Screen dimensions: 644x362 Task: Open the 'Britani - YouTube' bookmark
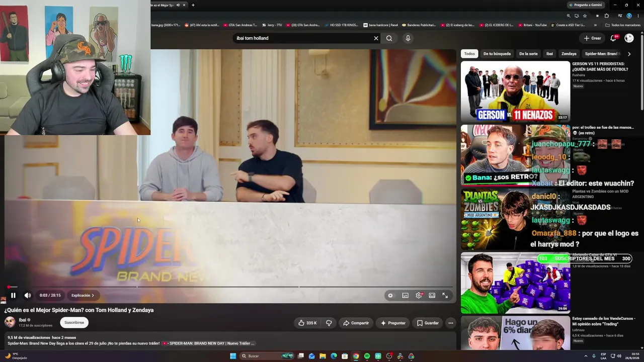pos(532,25)
